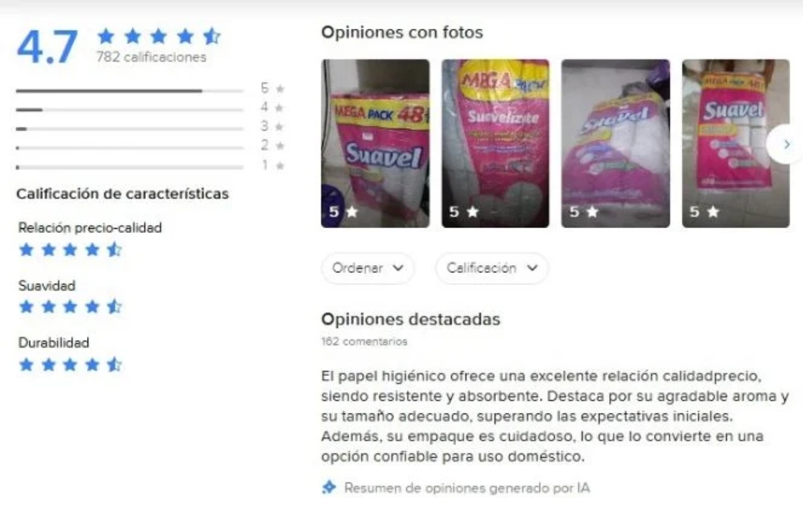Open the Ordenar dropdown

pyautogui.click(x=368, y=268)
